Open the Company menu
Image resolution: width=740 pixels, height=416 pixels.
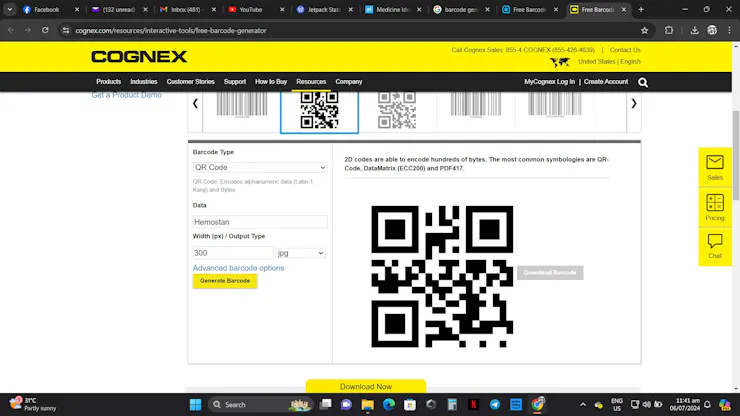tap(349, 82)
